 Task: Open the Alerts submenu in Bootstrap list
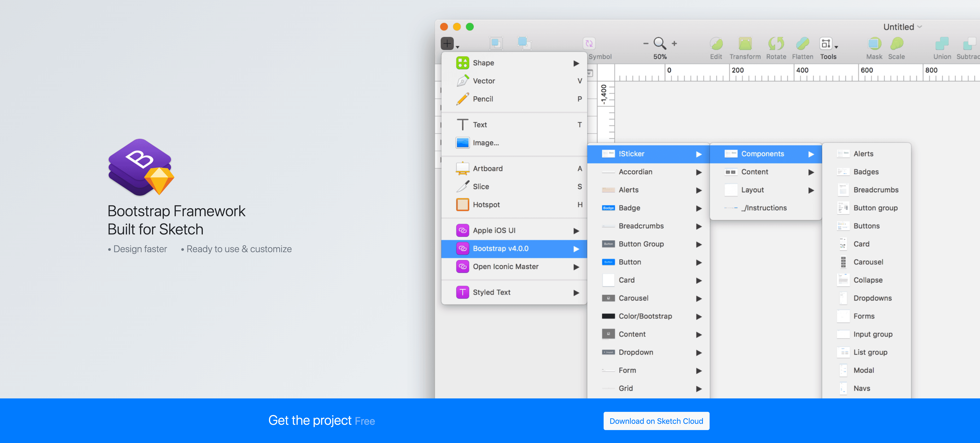click(x=648, y=190)
